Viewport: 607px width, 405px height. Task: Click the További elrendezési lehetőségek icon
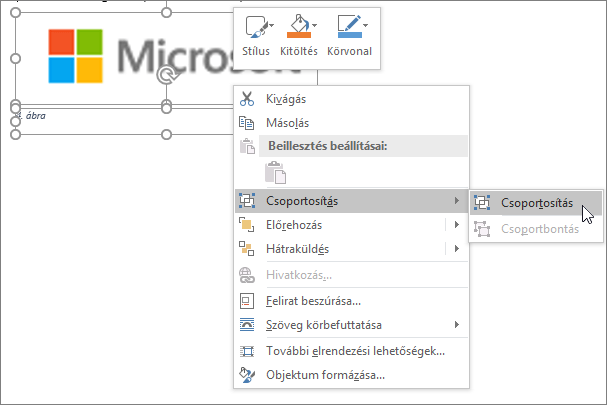click(x=247, y=351)
